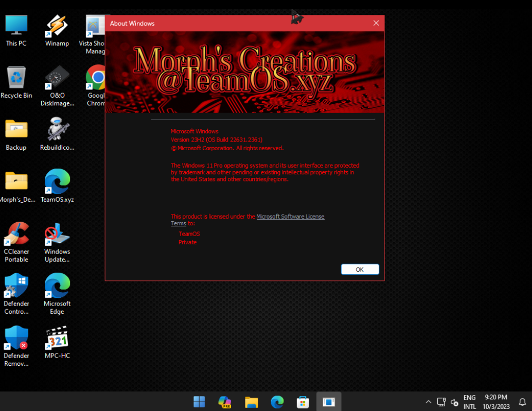
Task: Open the ENG INTL language switcher
Action: pos(470,402)
